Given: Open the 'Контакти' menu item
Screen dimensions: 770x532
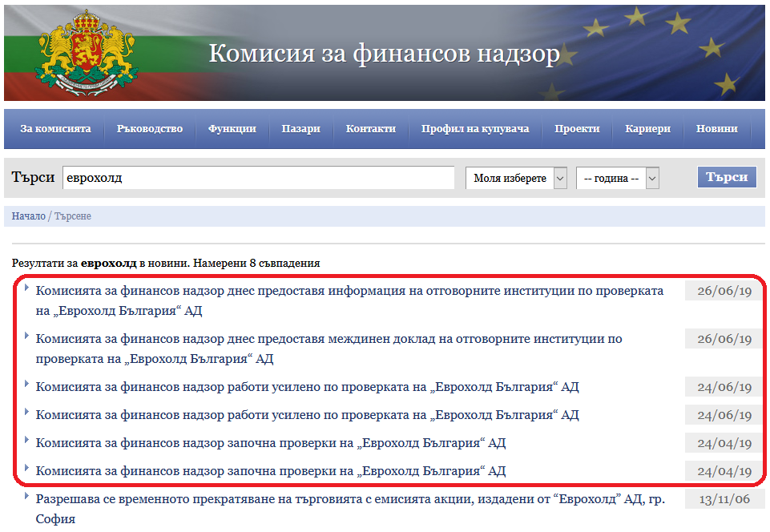Looking at the screenshot, I should pyautogui.click(x=371, y=129).
